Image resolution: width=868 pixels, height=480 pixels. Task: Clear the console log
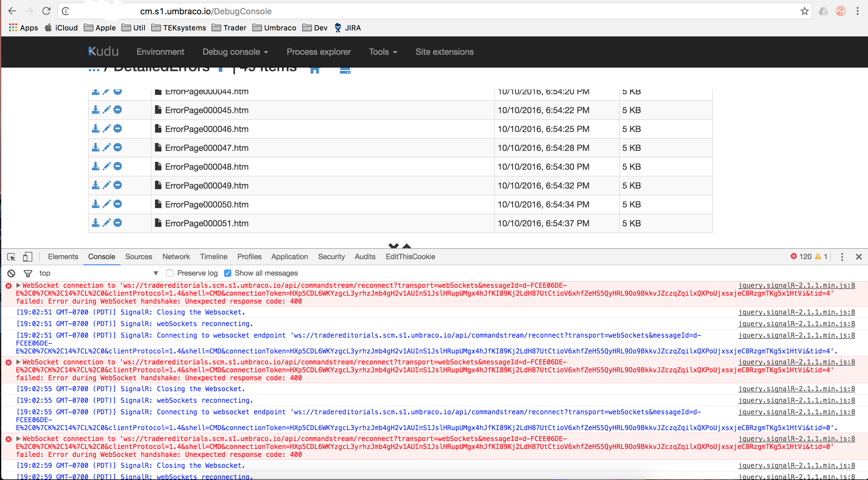11,273
